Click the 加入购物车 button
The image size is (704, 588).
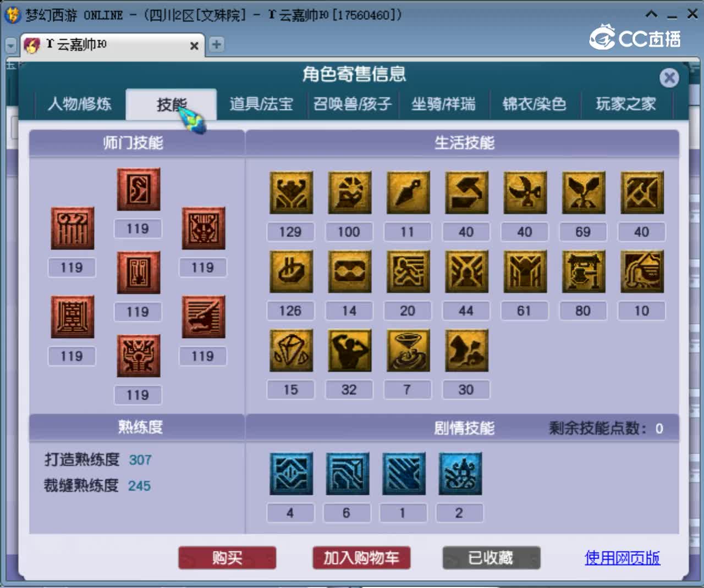361,558
